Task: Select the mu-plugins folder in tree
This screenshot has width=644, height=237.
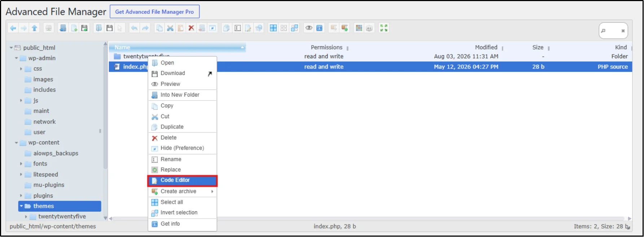Action: [x=49, y=185]
